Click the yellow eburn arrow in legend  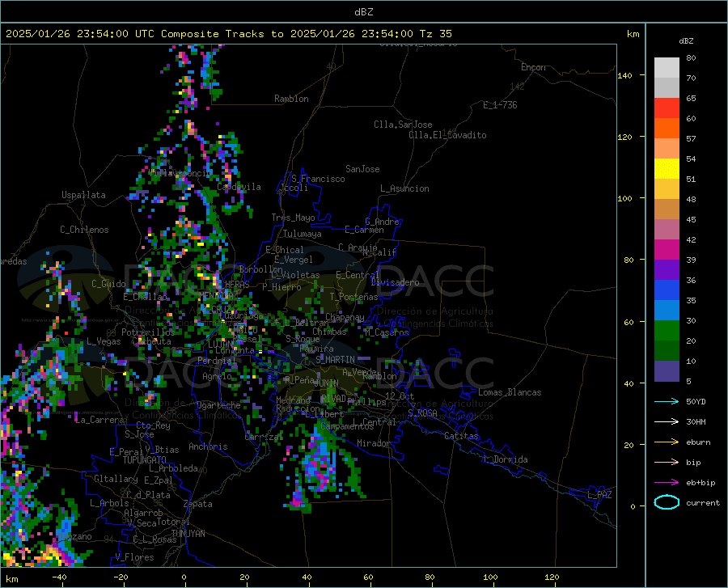click(667, 442)
